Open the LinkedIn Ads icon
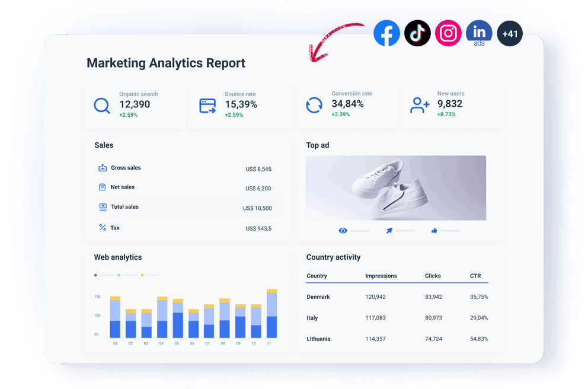The width and height of the screenshot is (588, 389). (479, 33)
